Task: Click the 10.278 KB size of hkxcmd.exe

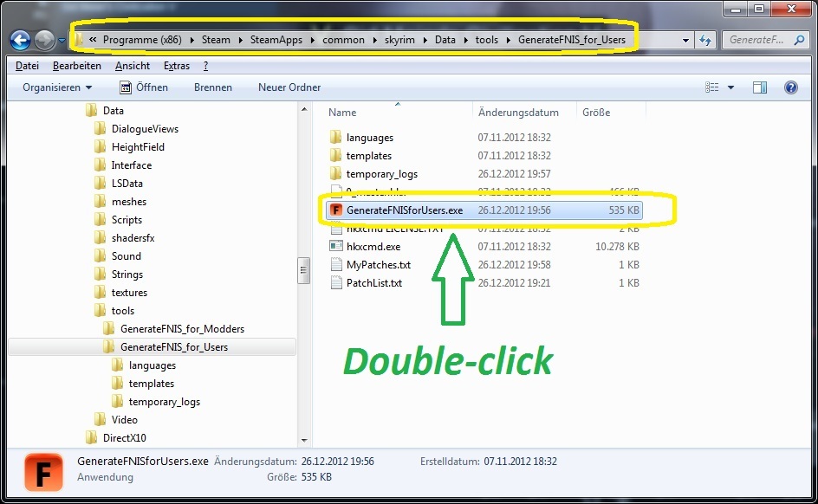Action: [x=617, y=247]
